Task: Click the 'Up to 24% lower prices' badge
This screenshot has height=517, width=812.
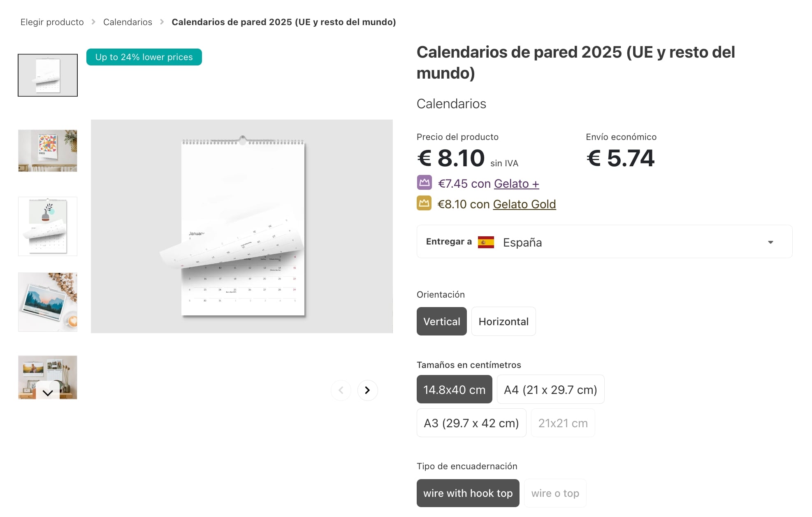Action: pyautogui.click(x=144, y=57)
